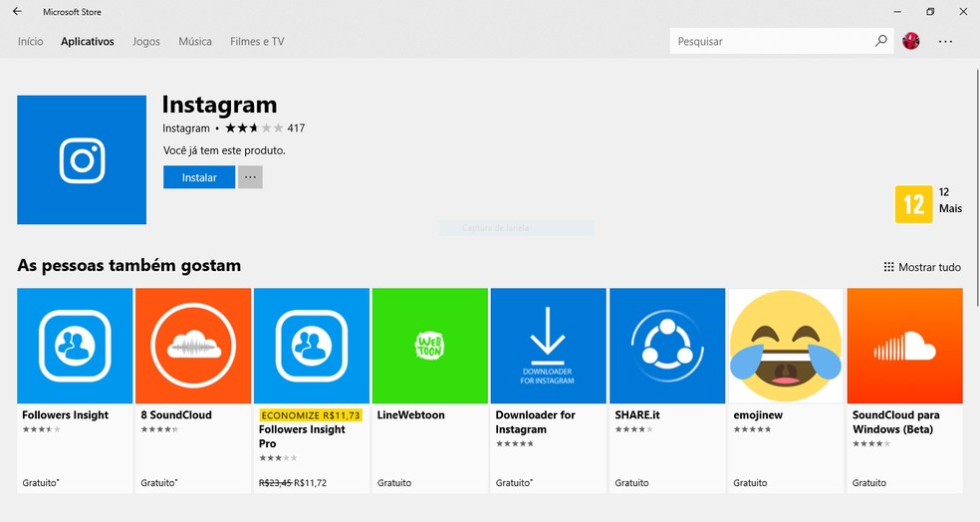The width and height of the screenshot is (980, 522).
Task: Click the Followers Insight title text
Action: tap(65, 415)
